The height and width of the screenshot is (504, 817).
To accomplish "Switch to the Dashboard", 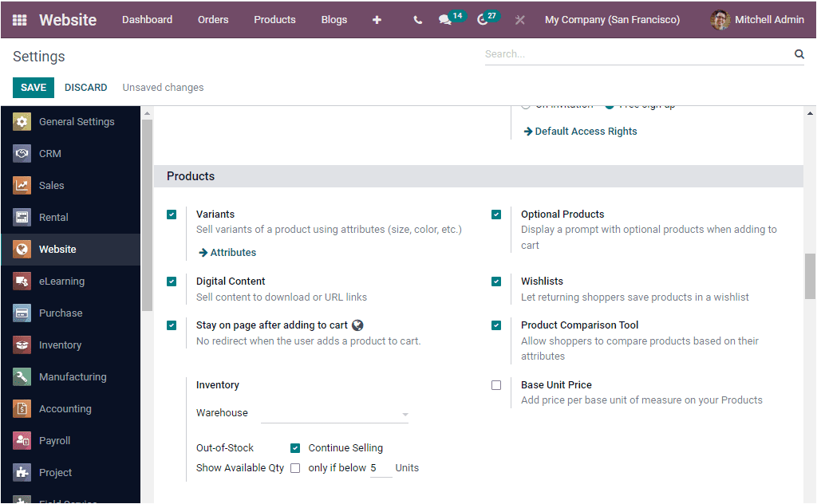I will (147, 20).
